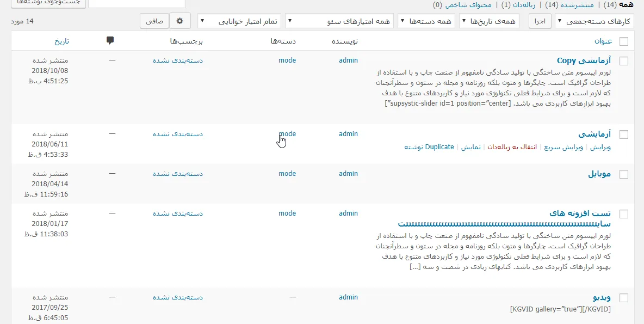The image size is (644, 324).
Task: Click دسته‌بندی نشده in آزمایشی Copy row
Action: (178, 60)
